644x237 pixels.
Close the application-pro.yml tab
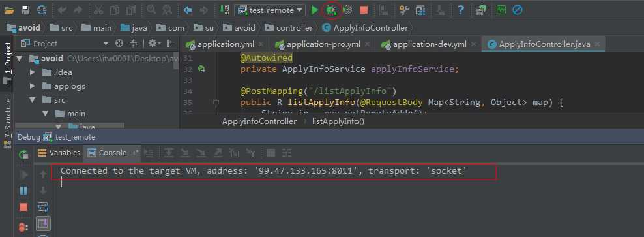367,44
